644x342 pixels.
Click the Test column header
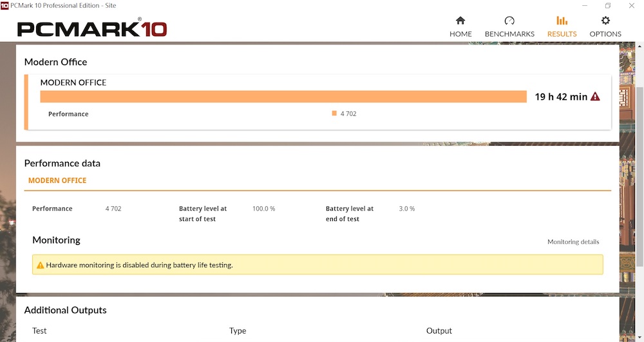39,331
